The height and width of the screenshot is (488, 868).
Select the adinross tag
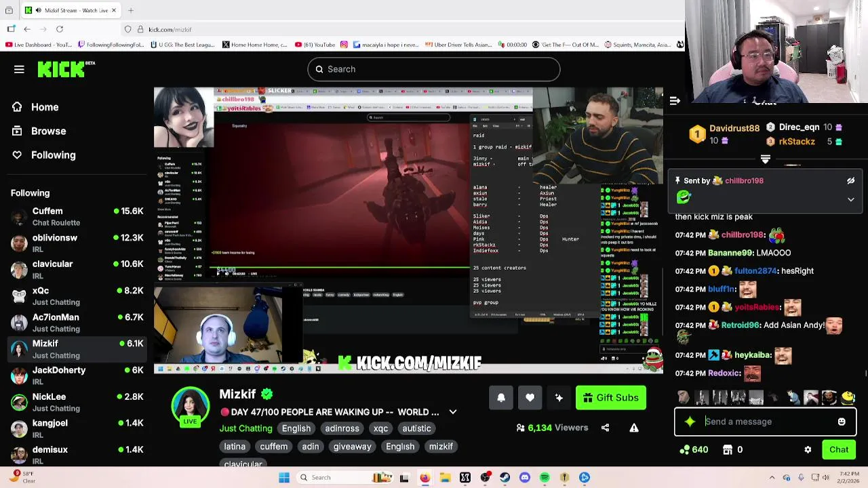(x=342, y=428)
